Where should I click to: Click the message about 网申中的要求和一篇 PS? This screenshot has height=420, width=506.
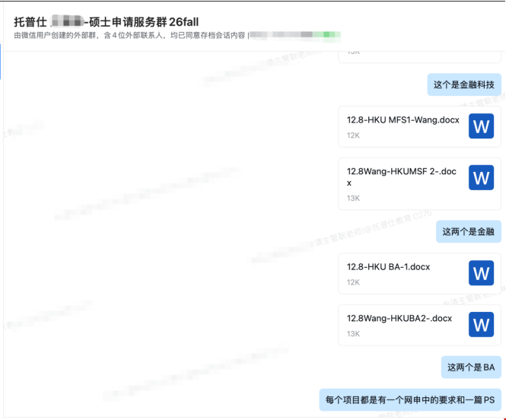(x=409, y=399)
